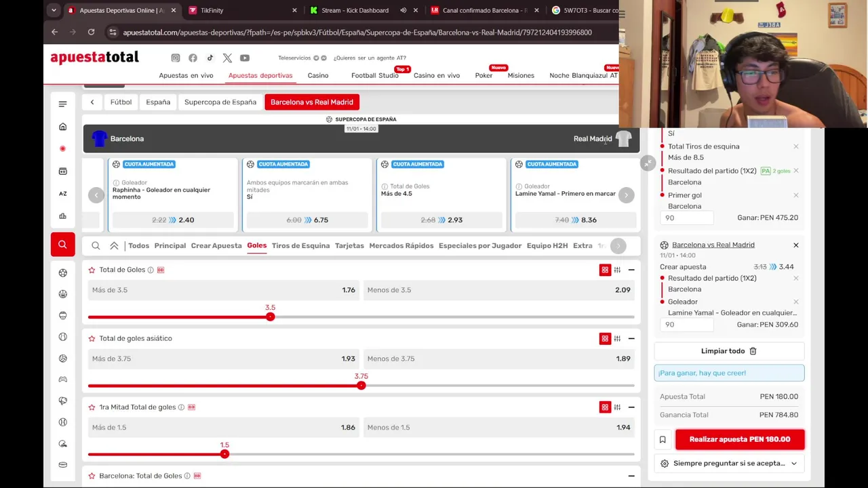Click the stake input showing 90 for Lamine Yamal bet
868x488 pixels.
pyautogui.click(x=686, y=325)
